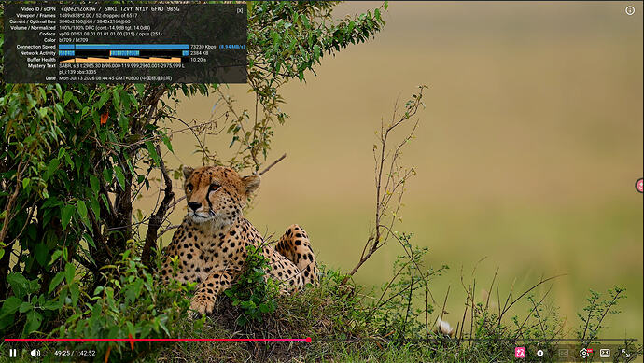Click the Connection Speed blue graph
The image size is (644, 363).
coord(123,47)
